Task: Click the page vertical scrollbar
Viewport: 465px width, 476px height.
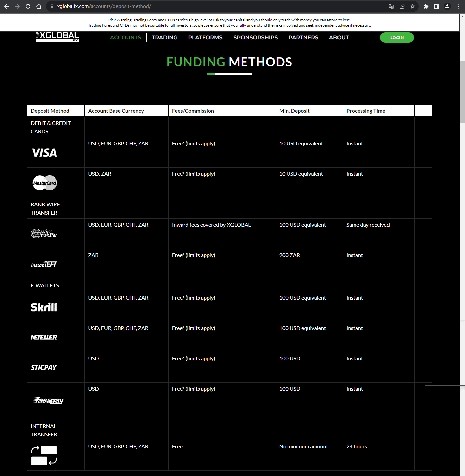Action: pos(462,92)
